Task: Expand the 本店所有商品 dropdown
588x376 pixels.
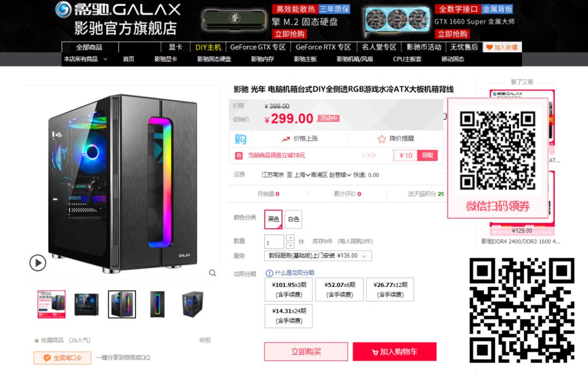Action: pos(85,59)
